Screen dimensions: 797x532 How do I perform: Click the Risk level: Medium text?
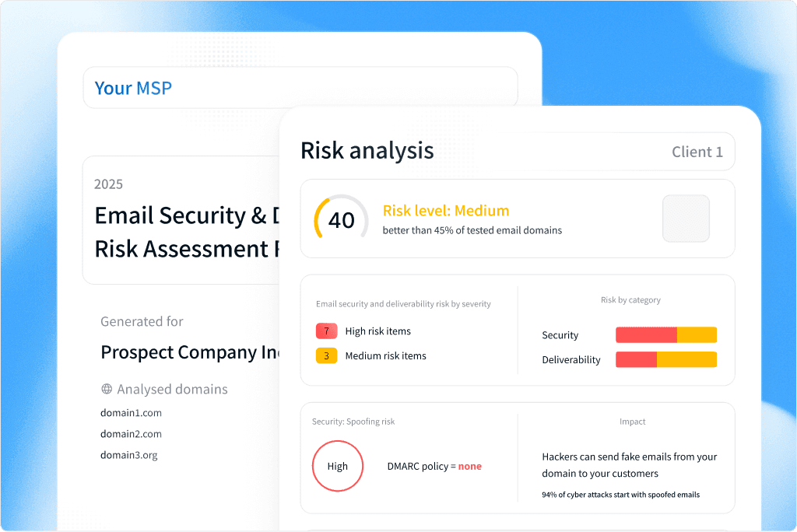click(x=446, y=210)
